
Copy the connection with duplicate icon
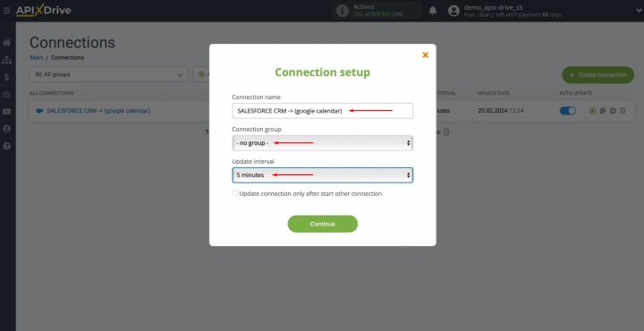[603, 111]
